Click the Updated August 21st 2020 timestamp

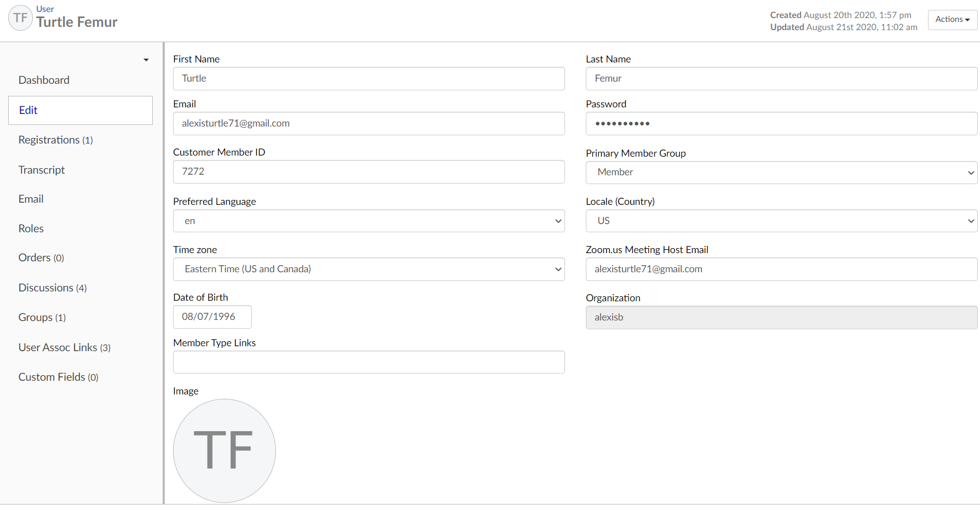[x=844, y=27]
